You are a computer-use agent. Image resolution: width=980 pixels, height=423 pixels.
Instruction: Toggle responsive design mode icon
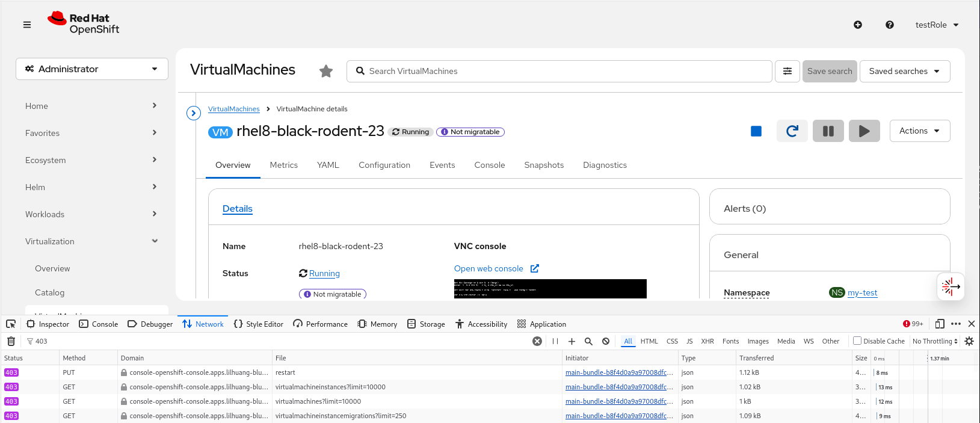pos(940,324)
